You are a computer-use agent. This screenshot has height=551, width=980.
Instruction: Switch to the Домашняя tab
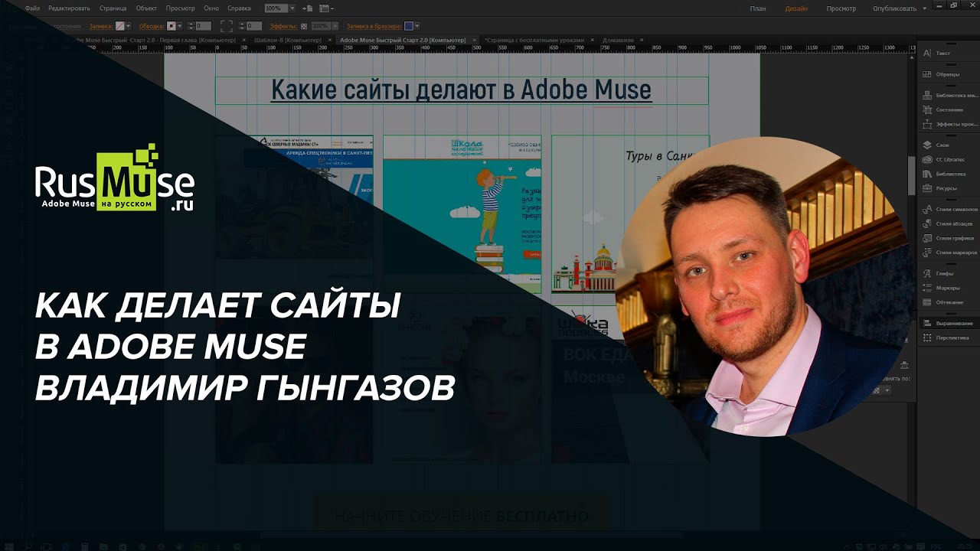[618, 40]
